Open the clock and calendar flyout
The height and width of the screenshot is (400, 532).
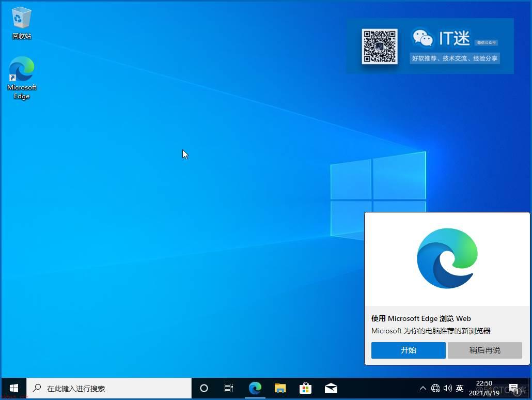tap(484, 388)
